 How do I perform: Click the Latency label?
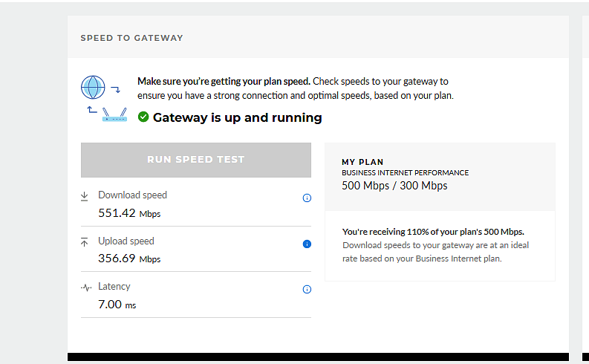click(114, 286)
